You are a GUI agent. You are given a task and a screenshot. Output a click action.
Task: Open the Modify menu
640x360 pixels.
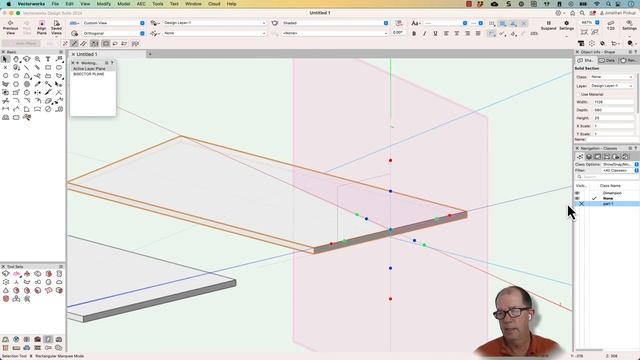point(103,4)
